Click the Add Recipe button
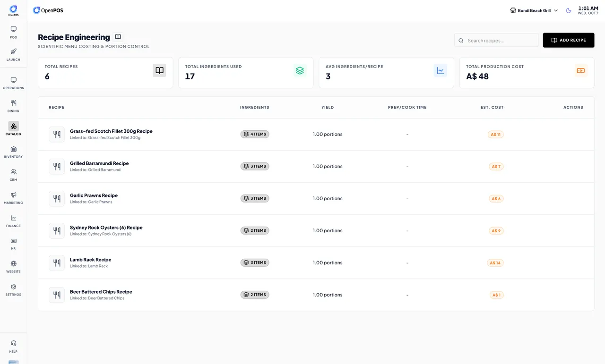This screenshot has width=605, height=364. point(569,40)
